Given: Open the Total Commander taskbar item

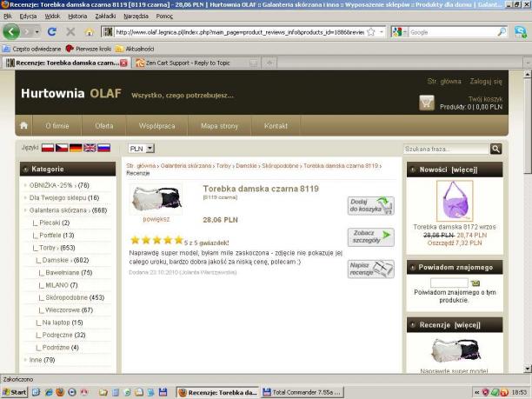Looking at the screenshot, I should pos(303,393).
